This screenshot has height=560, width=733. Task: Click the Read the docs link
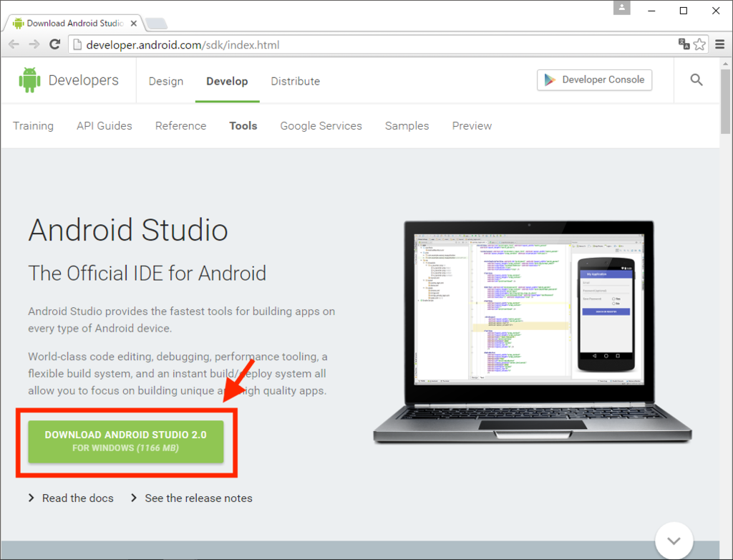(x=77, y=498)
